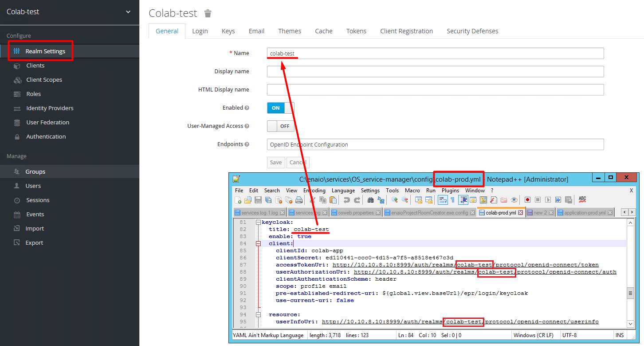Collapse the client block fold marker
644x346 pixels.
pos(258,243)
